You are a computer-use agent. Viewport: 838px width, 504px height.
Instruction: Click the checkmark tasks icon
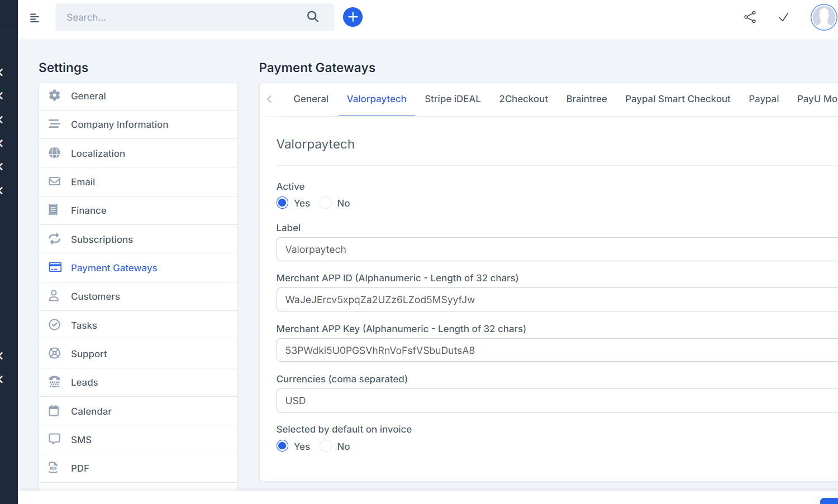coord(783,17)
